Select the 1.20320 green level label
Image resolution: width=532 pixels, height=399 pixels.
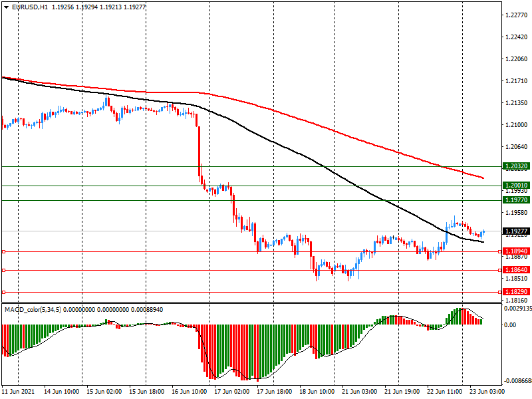tap(516, 166)
